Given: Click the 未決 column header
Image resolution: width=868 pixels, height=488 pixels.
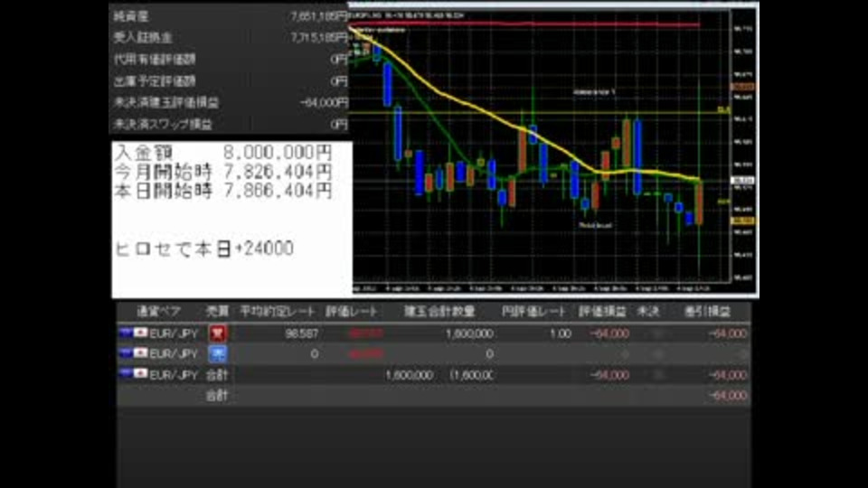Looking at the screenshot, I should pyautogui.click(x=648, y=312).
